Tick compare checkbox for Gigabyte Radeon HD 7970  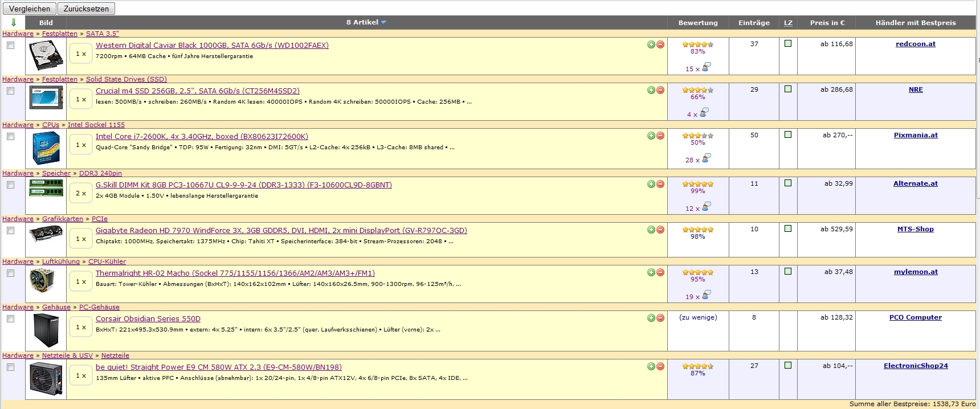(10, 230)
